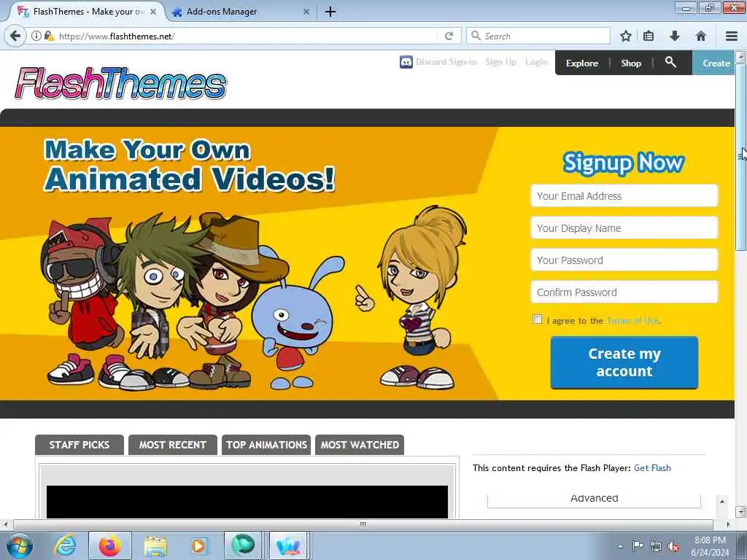
Task: Launch Internet Explorer from taskbar
Action: coord(65,545)
